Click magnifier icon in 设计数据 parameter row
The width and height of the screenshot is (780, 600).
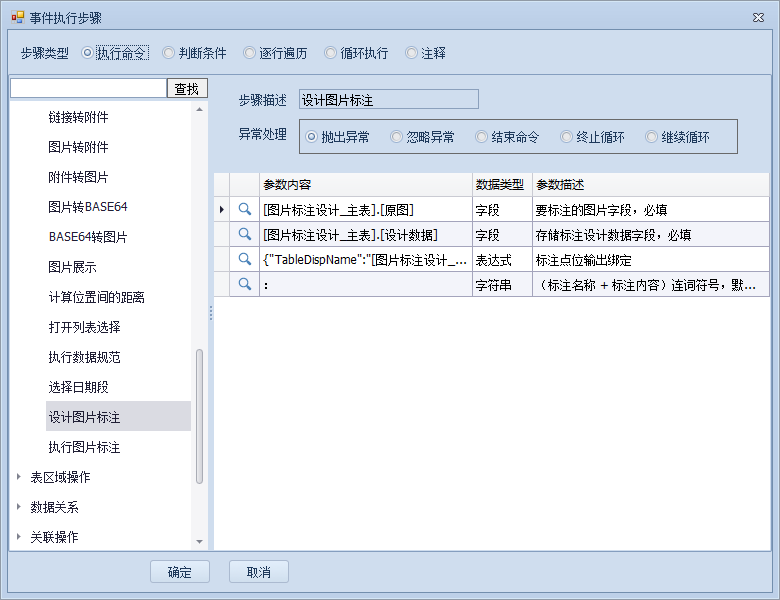click(x=244, y=235)
